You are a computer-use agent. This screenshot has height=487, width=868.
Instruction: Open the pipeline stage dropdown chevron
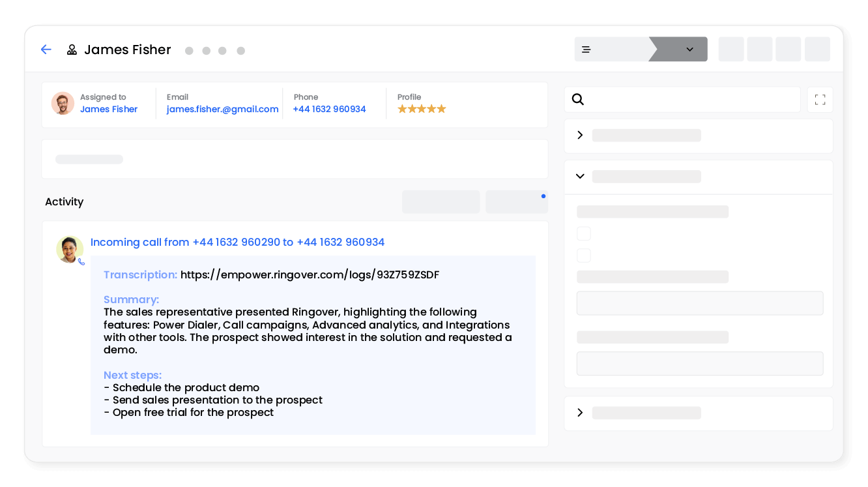pyautogui.click(x=690, y=49)
